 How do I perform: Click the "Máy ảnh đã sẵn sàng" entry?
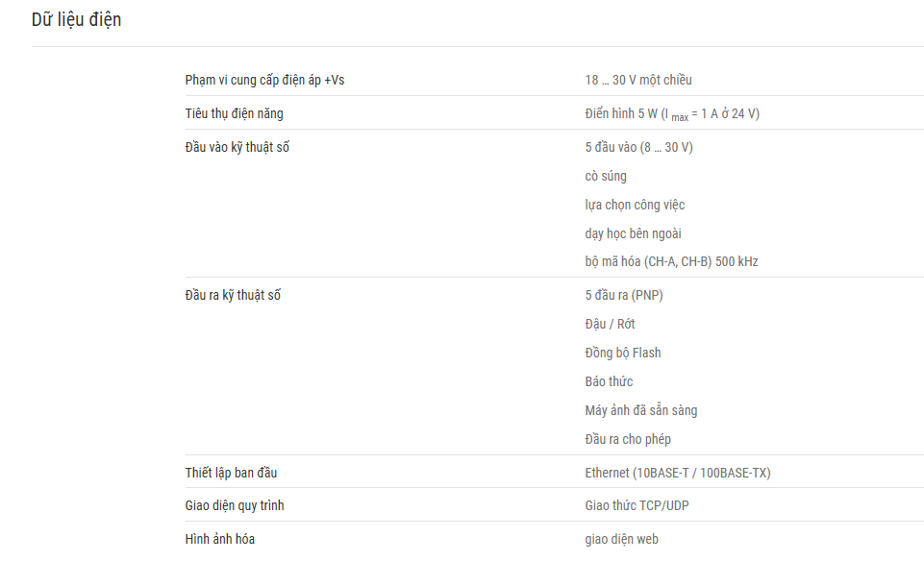(641, 410)
